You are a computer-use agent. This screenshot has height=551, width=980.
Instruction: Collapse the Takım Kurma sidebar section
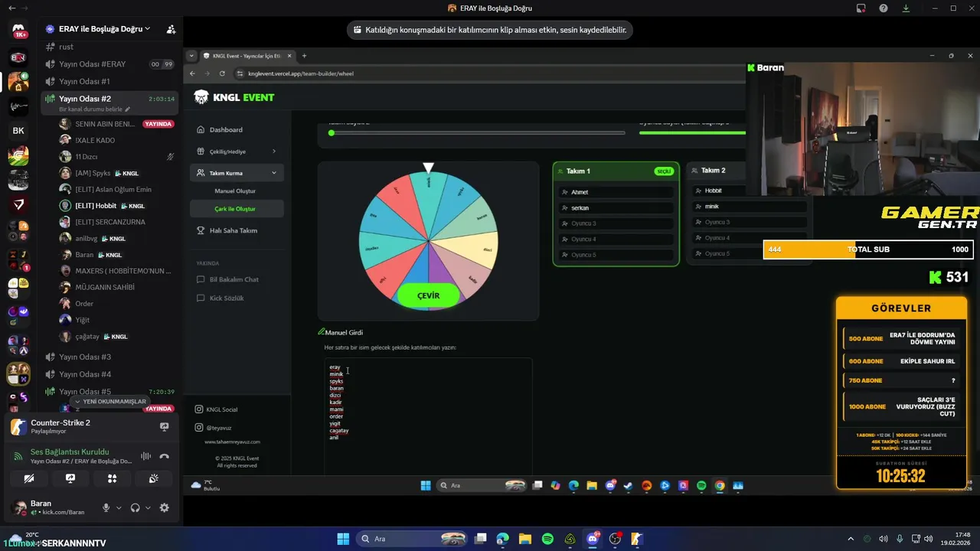point(236,173)
